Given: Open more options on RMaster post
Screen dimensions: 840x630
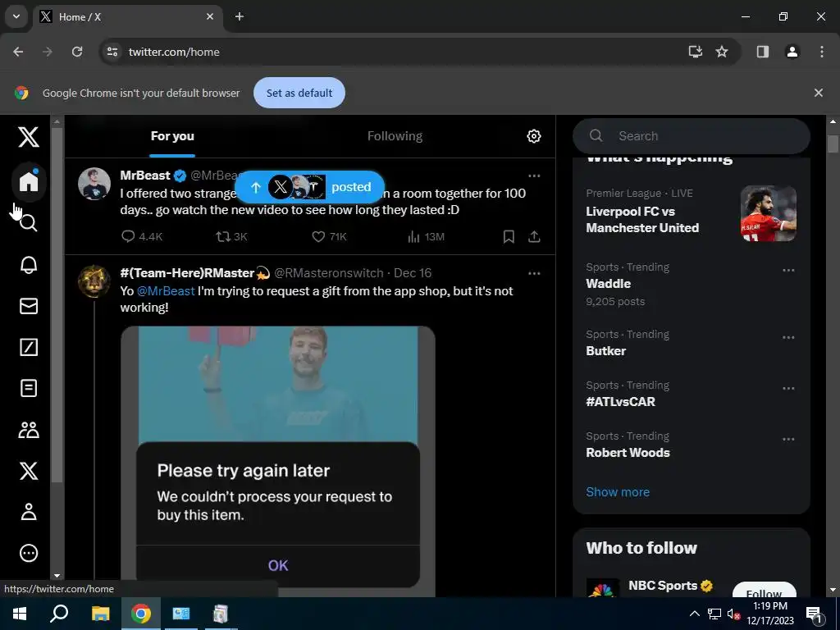Looking at the screenshot, I should tap(534, 273).
